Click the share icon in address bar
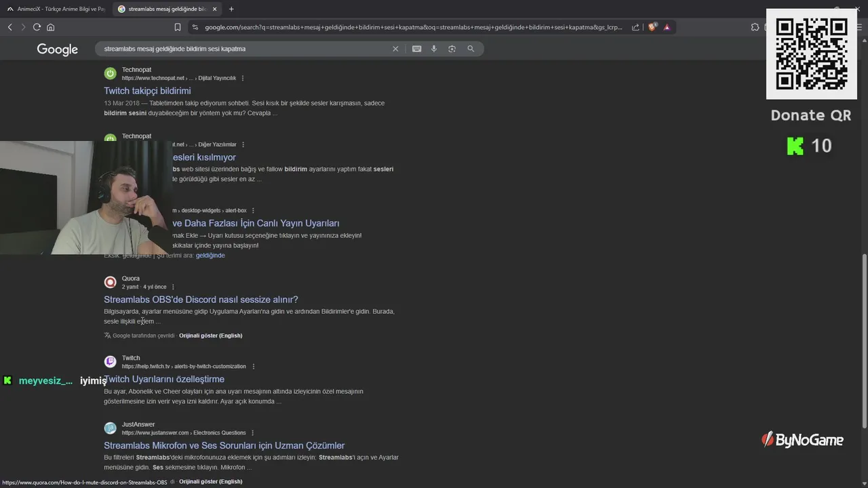 635,27
